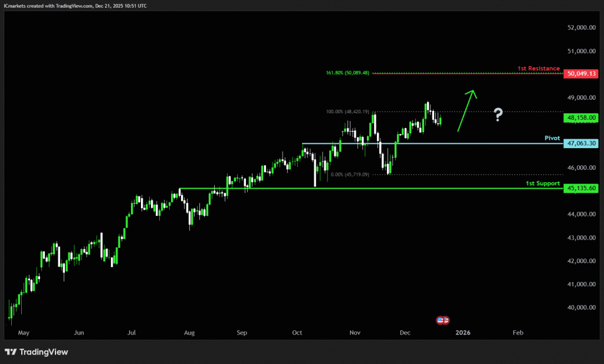Click the gray question mark icon
This screenshot has height=364, width=604.
tap(498, 114)
